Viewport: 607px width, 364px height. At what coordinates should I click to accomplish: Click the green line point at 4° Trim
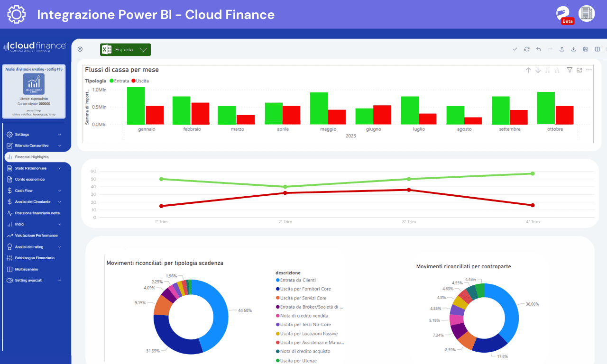click(x=533, y=173)
